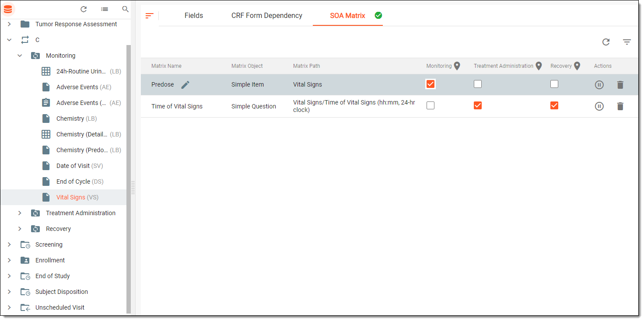
Task: Click the Adverse Events clipboard form icon
Action: (x=46, y=103)
